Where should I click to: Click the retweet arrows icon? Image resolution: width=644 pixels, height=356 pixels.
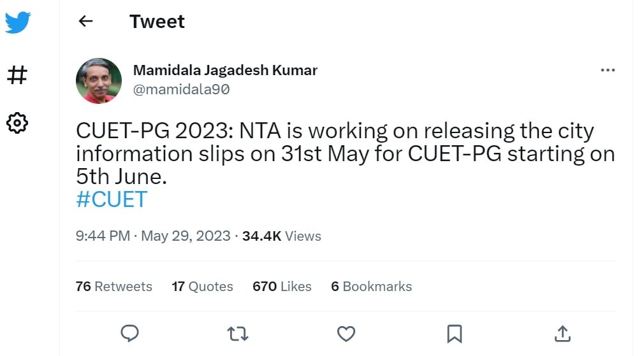coord(238,333)
